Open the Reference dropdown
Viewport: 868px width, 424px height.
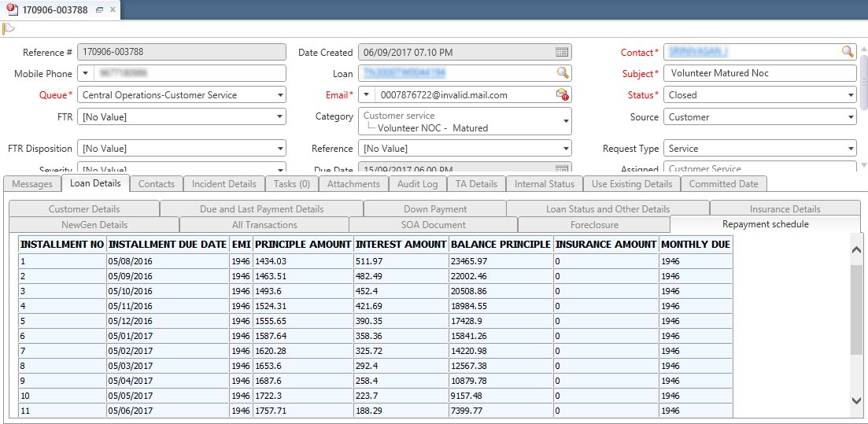click(x=565, y=149)
